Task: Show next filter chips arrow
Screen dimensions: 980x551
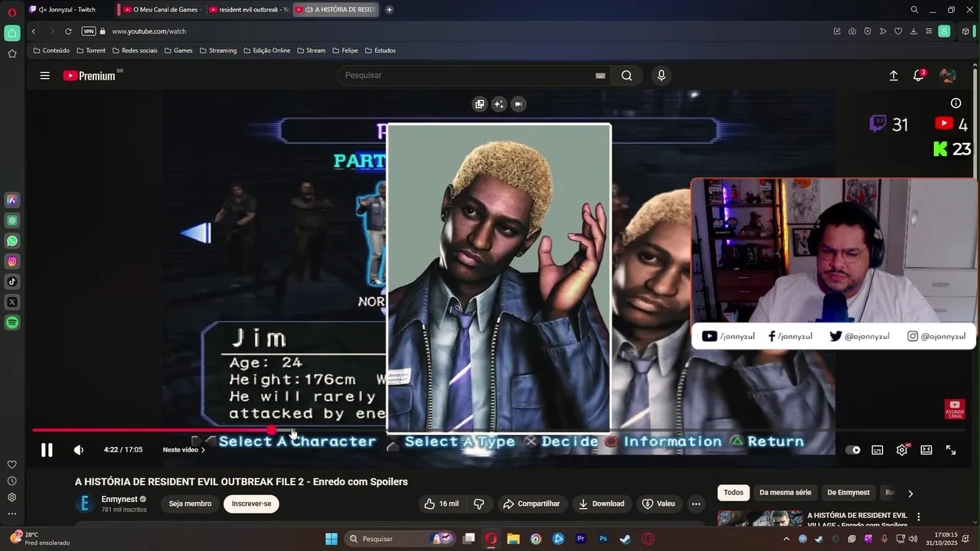Action: pyautogui.click(x=910, y=493)
